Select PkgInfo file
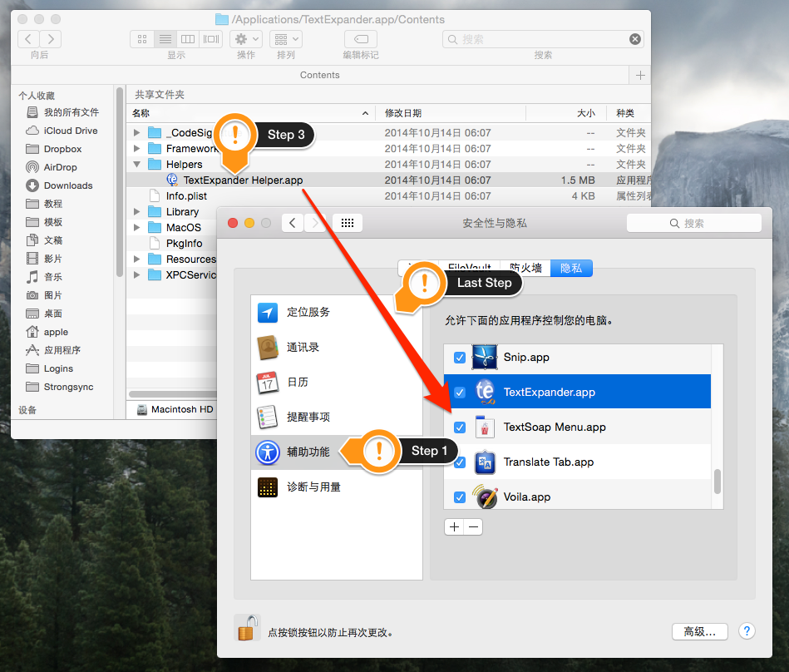Viewport: 789px width, 672px height. point(185,243)
